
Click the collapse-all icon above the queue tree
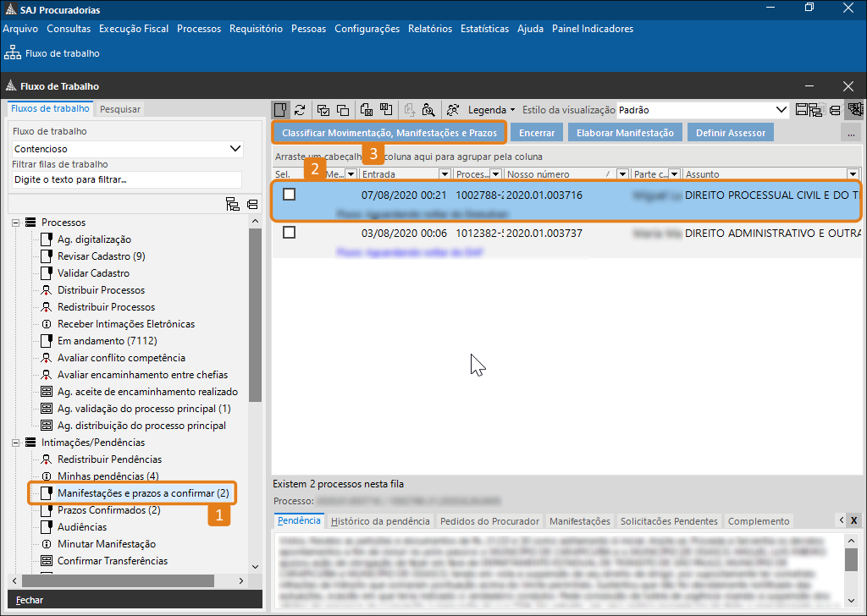(x=252, y=204)
